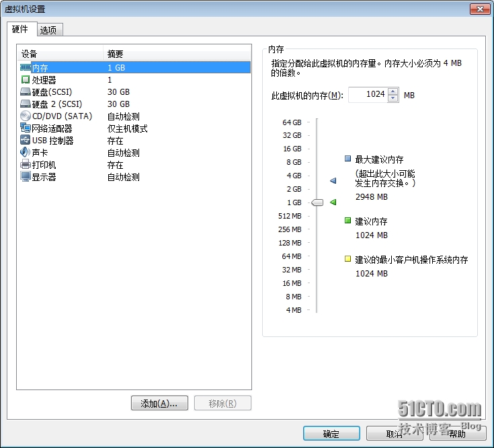The width and height of the screenshot is (494, 448).
Task: Click the 处理器 processor icon
Action: (x=26, y=79)
